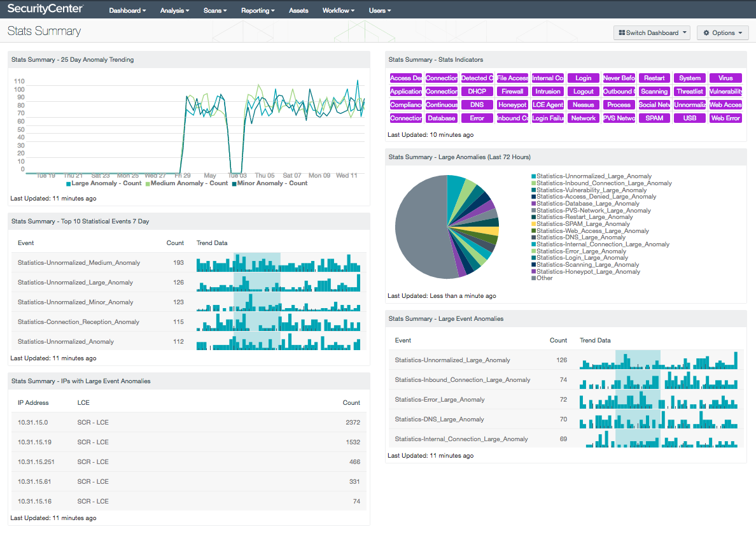Click the SecurityCenter logo
This screenshot has width=756, height=536.
45,9
